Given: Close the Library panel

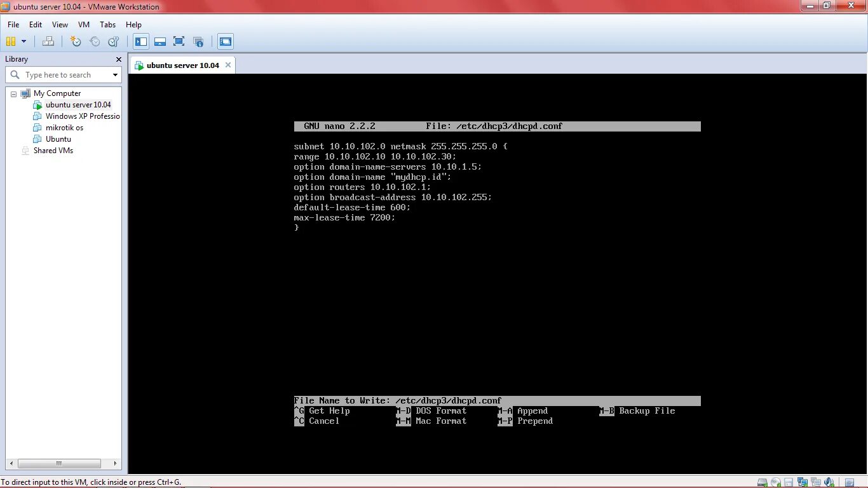Looking at the screenshot, I should coord(118,59).
